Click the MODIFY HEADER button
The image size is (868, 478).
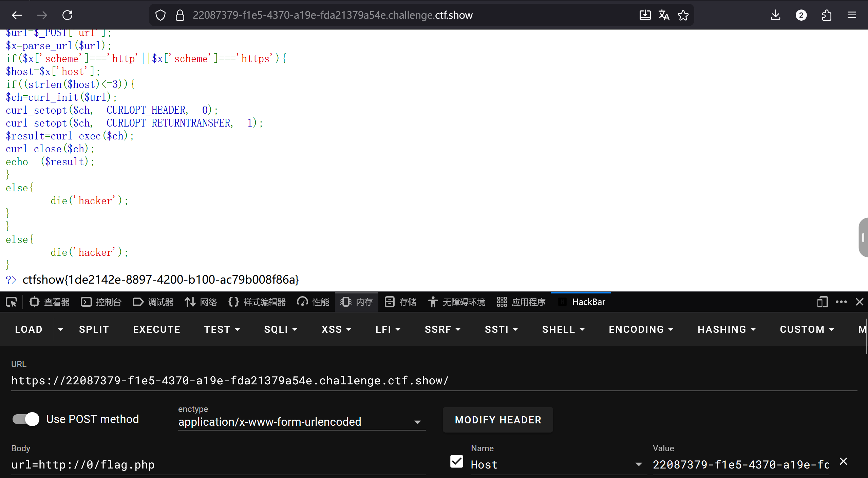(x=498, y=420)
